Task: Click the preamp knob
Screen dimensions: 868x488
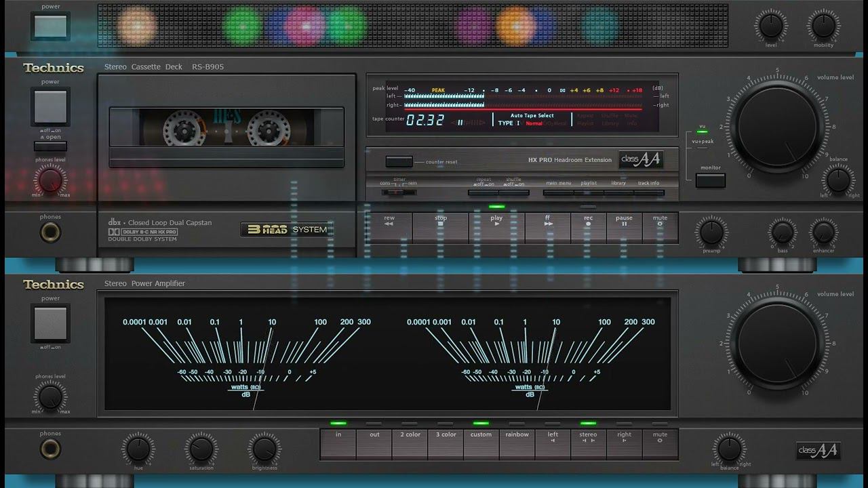Action: pyautogui.click(x=711, y=233)
